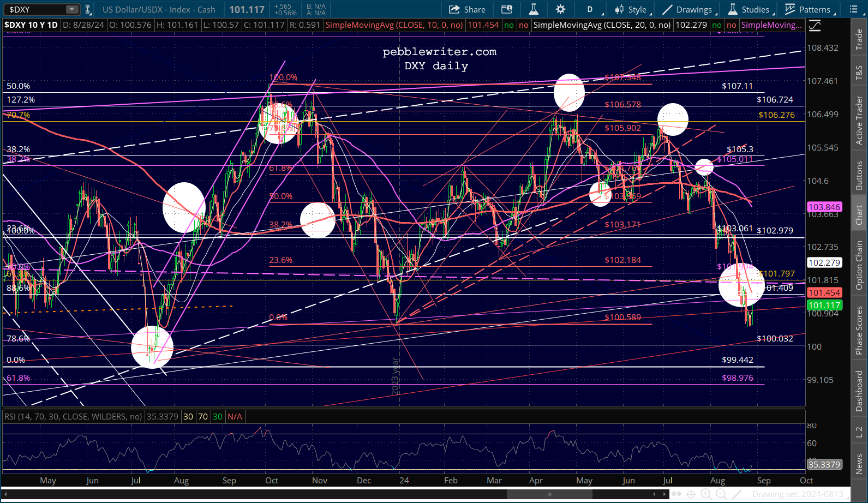This screenshot has width=868, height=503.
Task: Expand the $DXY symbol dropdown
Action: point(72,9)
